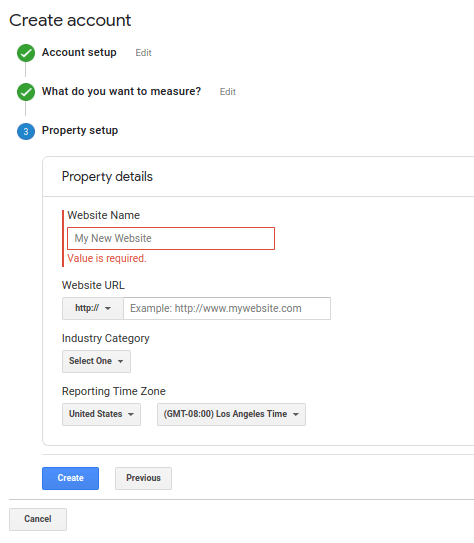
Task: Edit the Account setup step
Action: [x=143, y=53]
